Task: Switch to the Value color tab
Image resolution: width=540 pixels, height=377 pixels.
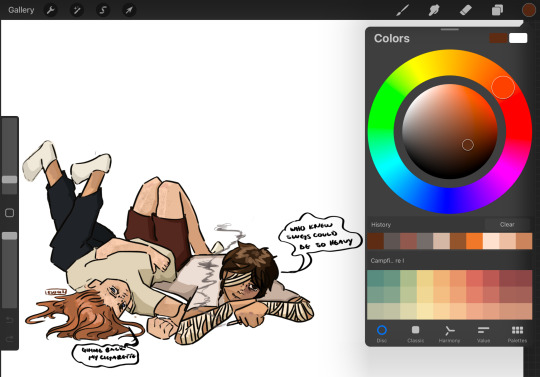Action: pos(483,334)
